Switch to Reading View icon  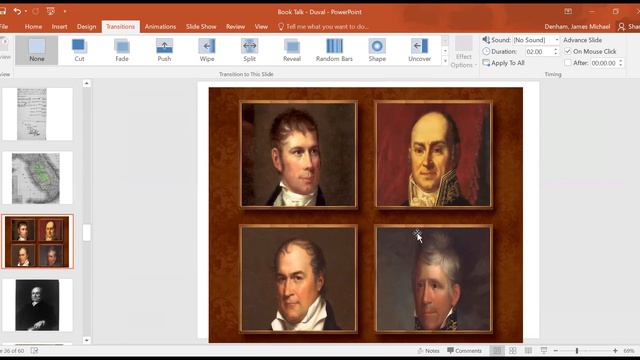point(528,351)
